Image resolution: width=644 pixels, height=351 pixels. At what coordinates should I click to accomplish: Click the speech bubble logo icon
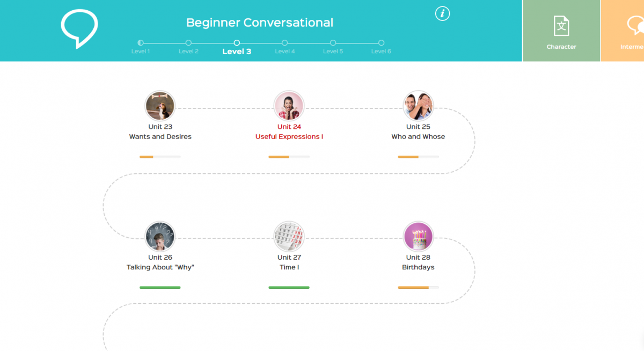79,28
